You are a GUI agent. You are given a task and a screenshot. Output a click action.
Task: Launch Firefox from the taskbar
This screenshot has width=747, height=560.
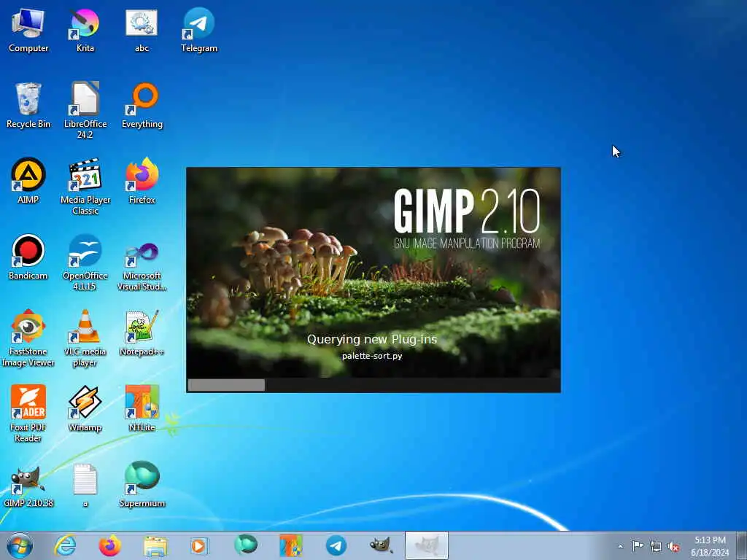pos(109,545)
